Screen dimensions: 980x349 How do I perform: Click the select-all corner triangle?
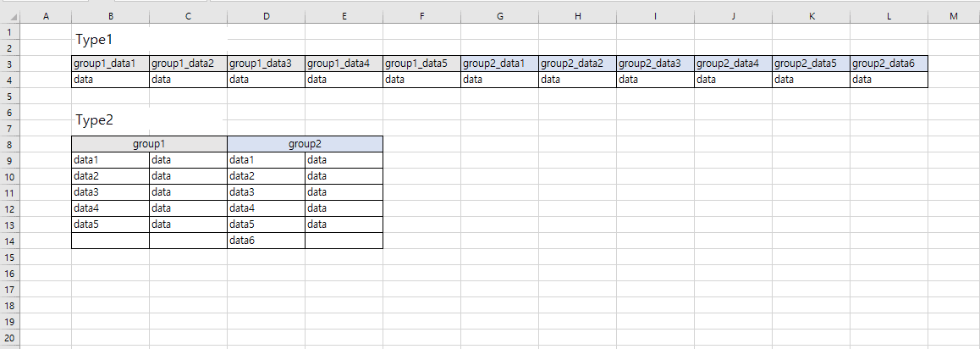pyautogui.click(x=10, y=16)
